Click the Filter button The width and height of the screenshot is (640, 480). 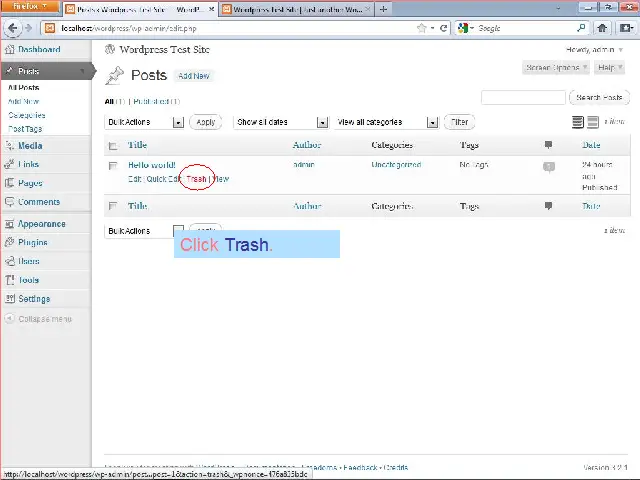click(x=459, y=122)
